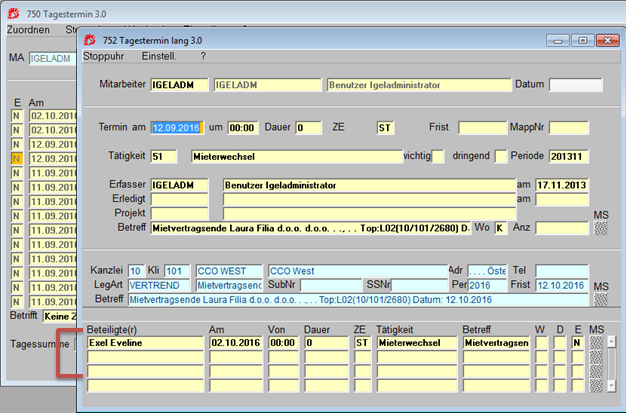The width and height of the screenshot is (626, 413).
Task: Click E cell N in Exel Eveline row
Action: click(x=577, y=343)
